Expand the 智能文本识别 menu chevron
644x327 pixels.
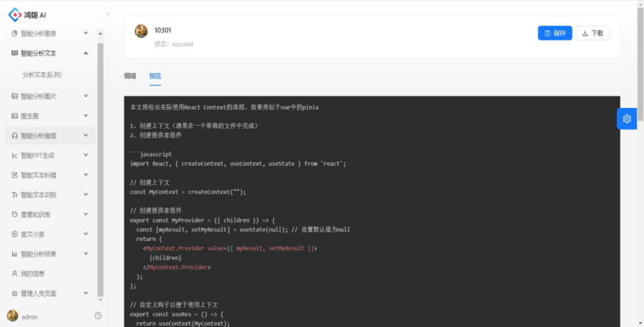click(x=86, y=194)
